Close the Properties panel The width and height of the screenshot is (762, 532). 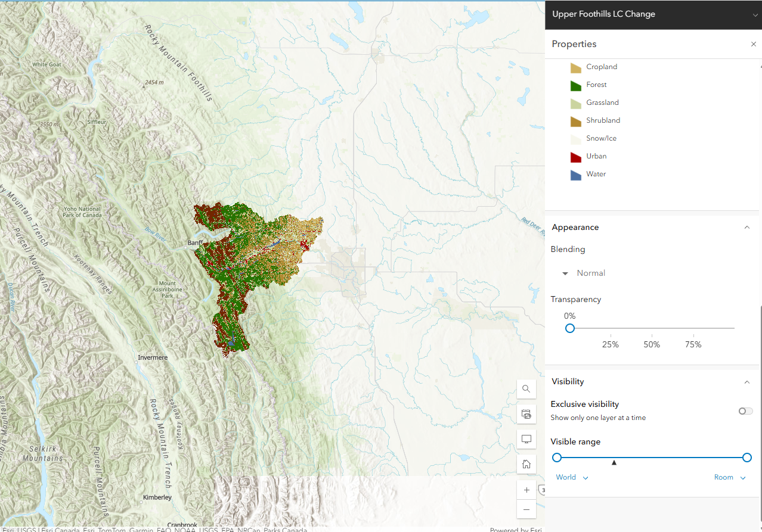click(753, 44)
